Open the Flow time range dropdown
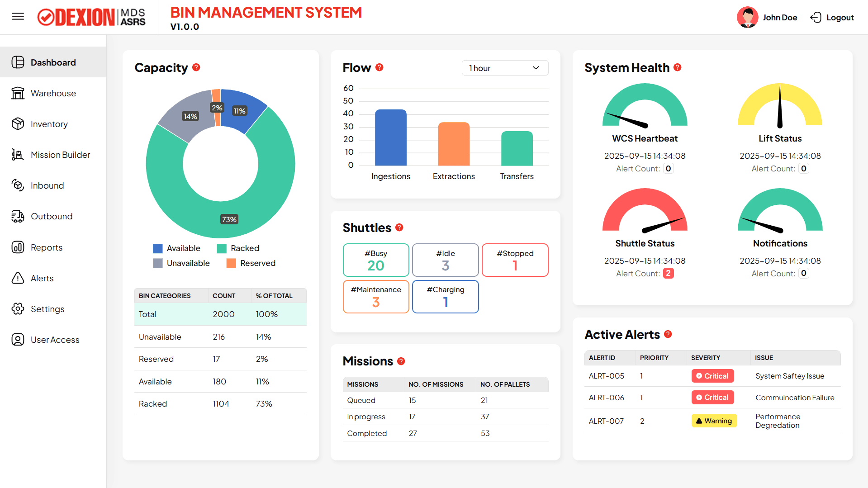 (x=505, y=68)
